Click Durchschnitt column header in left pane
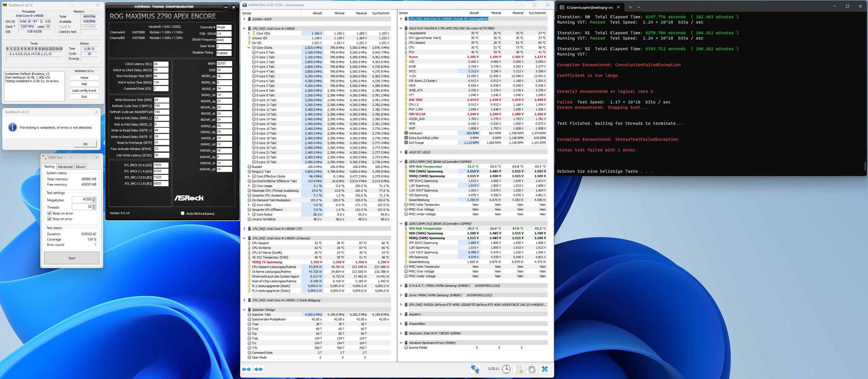Screen dimensions: 868x379 [380, 13]
